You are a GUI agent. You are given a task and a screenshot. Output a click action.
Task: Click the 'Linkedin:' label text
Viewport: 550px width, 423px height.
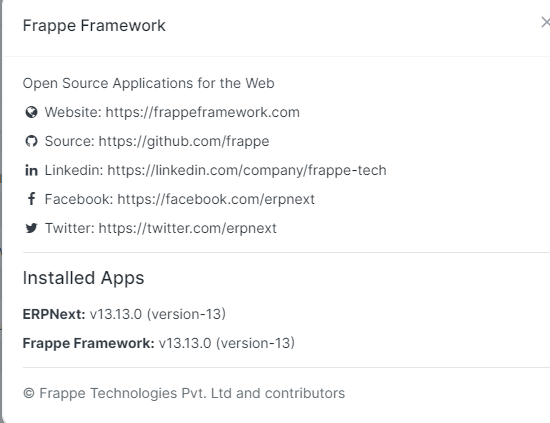pyautogui.click(x=74, y=170)
